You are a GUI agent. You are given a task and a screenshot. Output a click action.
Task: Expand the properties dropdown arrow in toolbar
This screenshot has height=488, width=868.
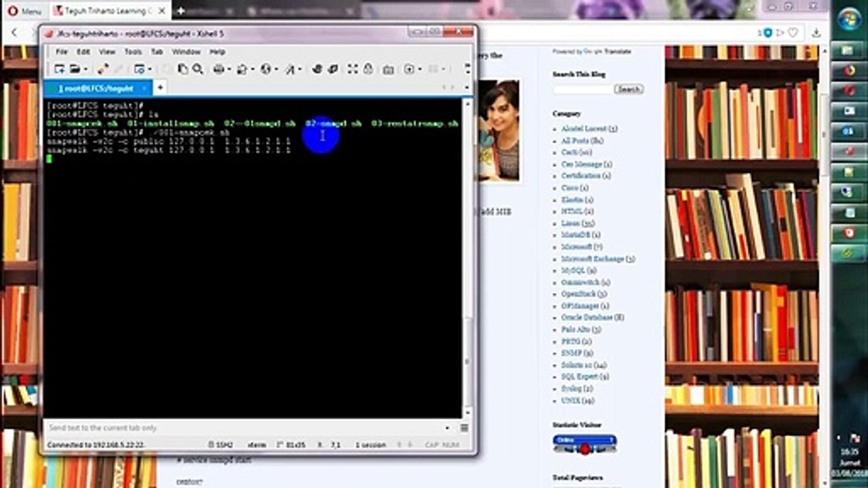point(150,69)
